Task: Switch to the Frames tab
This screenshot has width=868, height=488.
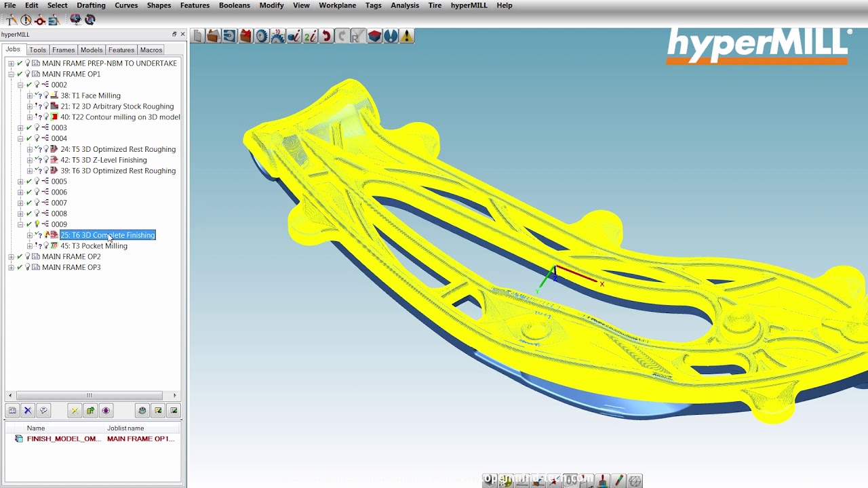Action: pos(63,50)
